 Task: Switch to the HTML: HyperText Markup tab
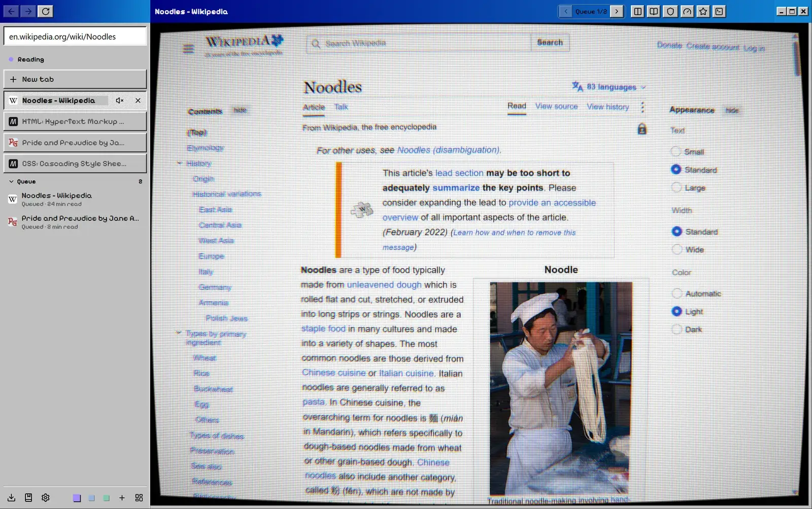point(75,121)
